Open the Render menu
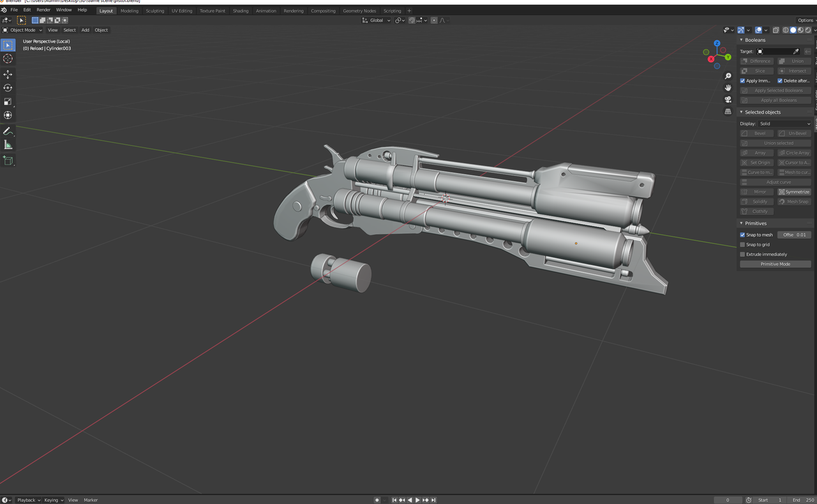Viewport: 817px width, 504px height. point(43,10)
